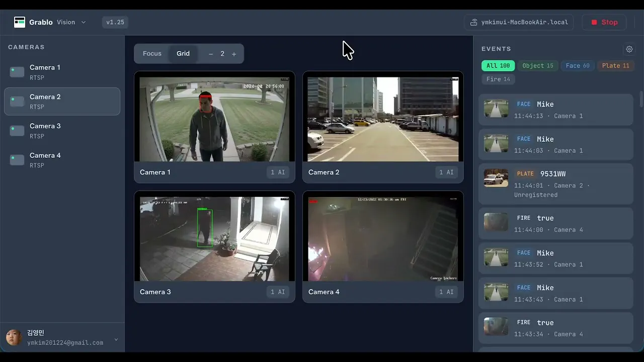Click the CAMERAS section heading
Viewport: 644px width, 362px height.
click(26, 47)
